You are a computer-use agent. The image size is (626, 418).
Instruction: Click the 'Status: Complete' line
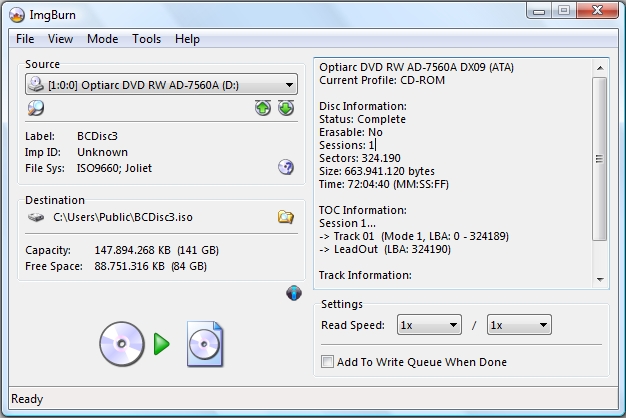tap(363, 119)
